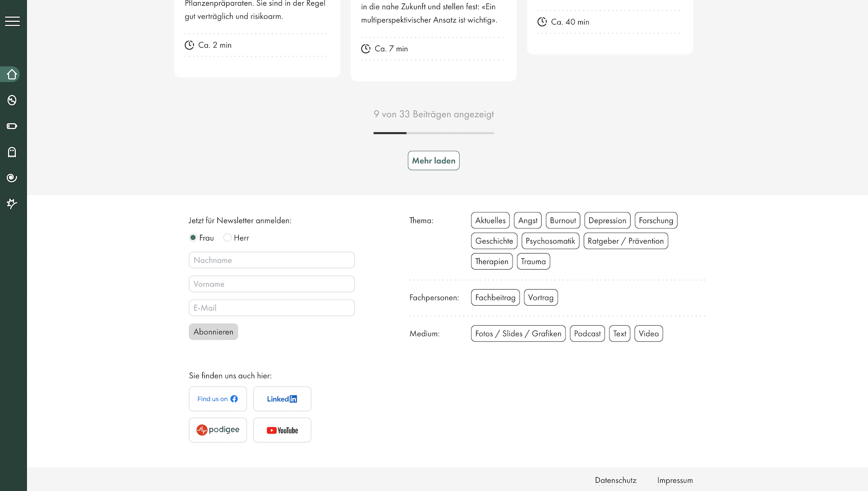The image size is (868, 491).
Task: Open the podigee podcast logo
Action: (217, 430)
